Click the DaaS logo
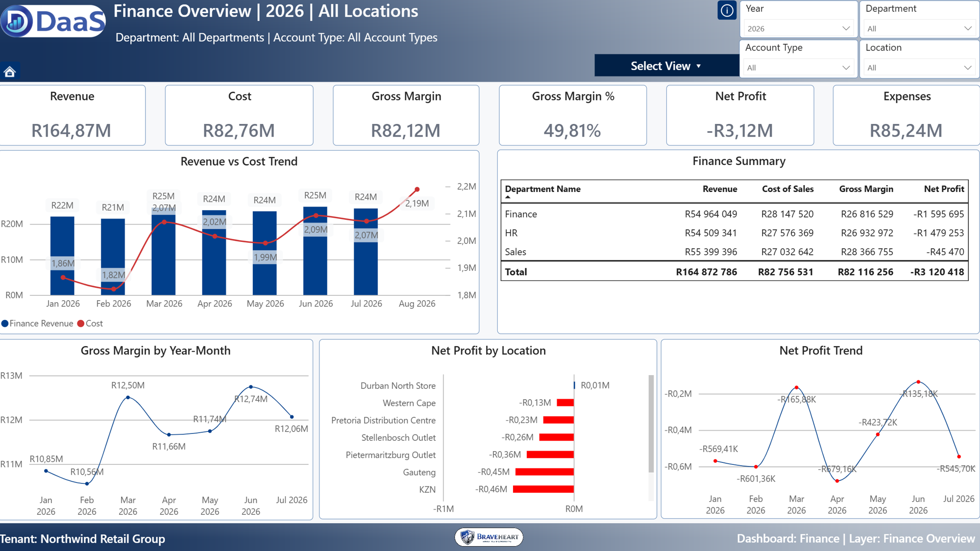Image resolution: width=980 pixels, height=551 pixels. [53, 21]
